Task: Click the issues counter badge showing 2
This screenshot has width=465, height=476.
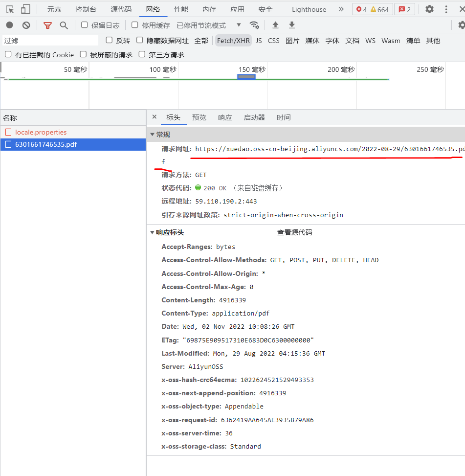Action: 405,9
